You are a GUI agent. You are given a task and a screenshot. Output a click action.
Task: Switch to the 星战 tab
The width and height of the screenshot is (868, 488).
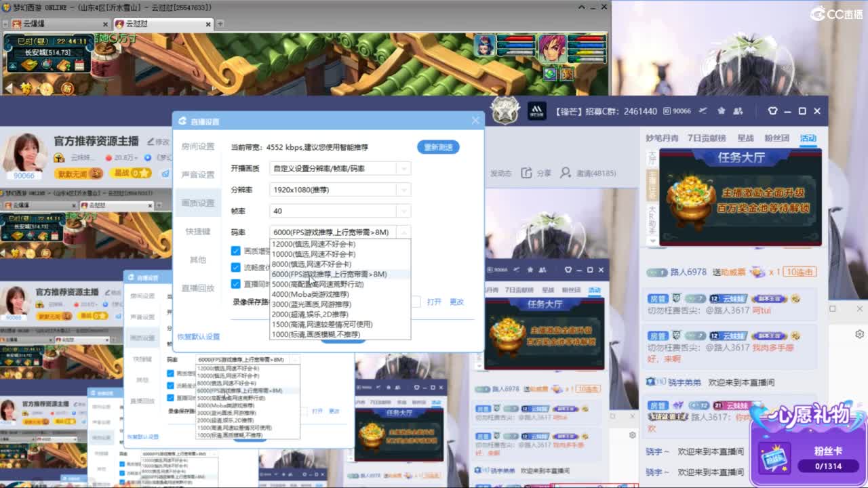click(x=746, y=138)
